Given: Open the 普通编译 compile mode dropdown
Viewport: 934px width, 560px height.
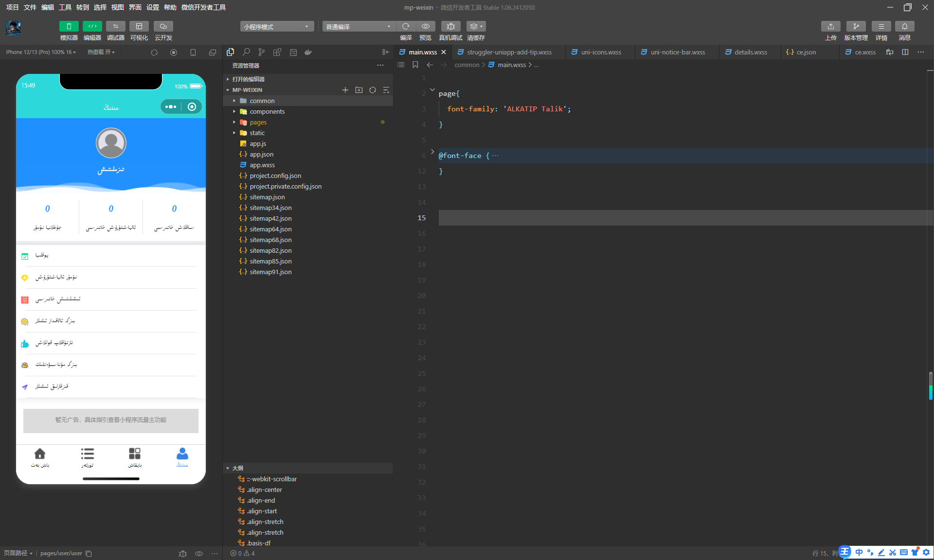Looking at the screenshot, I should coord(359,26).
